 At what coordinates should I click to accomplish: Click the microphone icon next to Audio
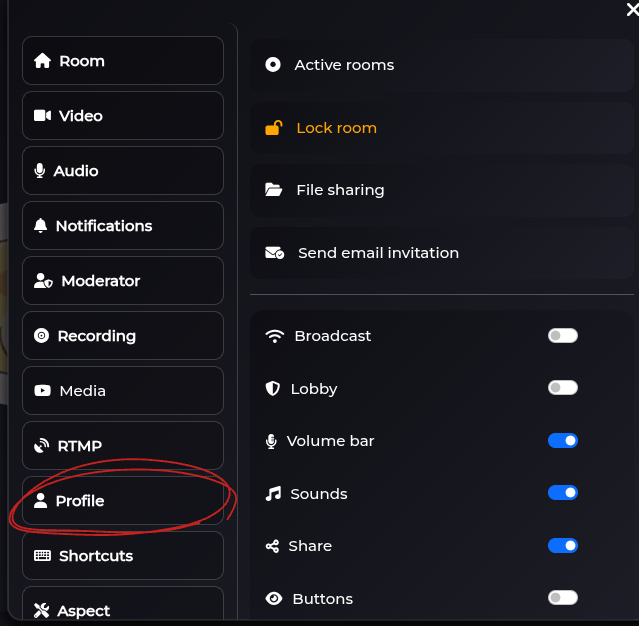tap(40, 171)
